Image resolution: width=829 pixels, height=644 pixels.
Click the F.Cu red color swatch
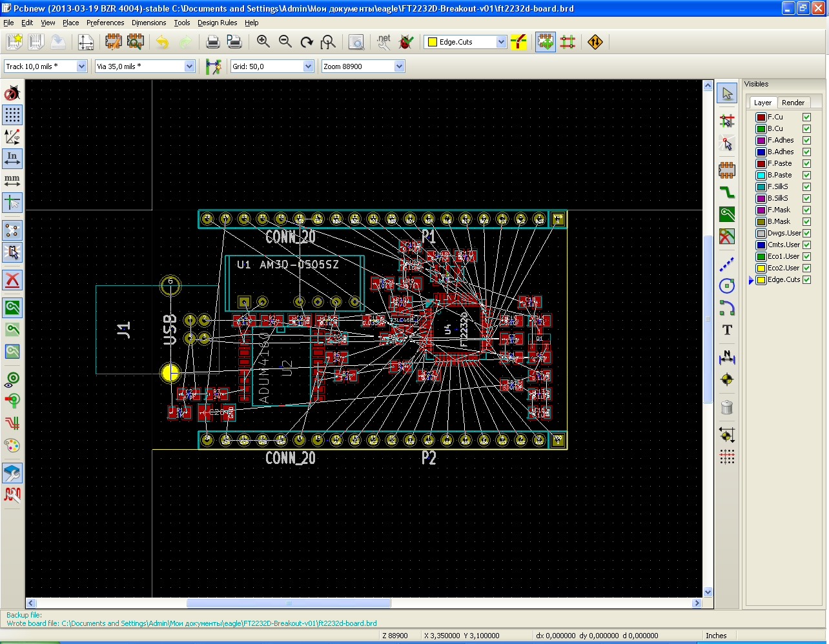point(761,117)
